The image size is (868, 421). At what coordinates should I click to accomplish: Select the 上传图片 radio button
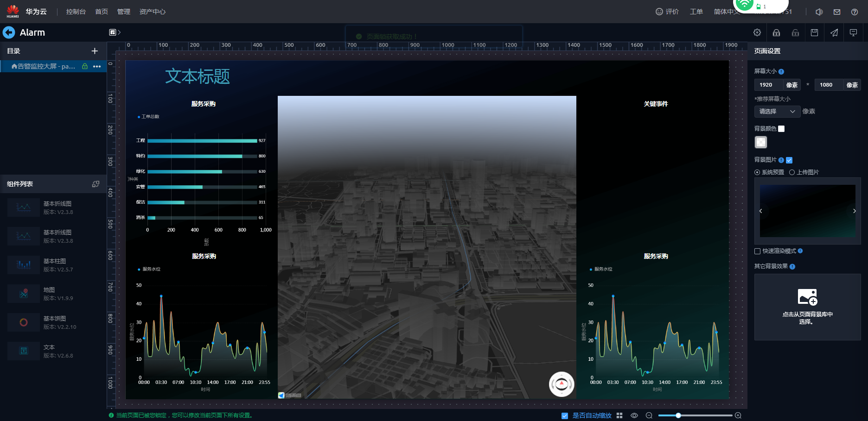point(792,172)
